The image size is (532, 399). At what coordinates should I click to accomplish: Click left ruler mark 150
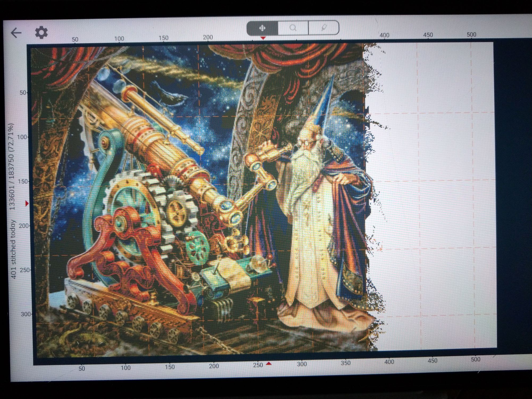pyautogui.click(x=23, y=181)
